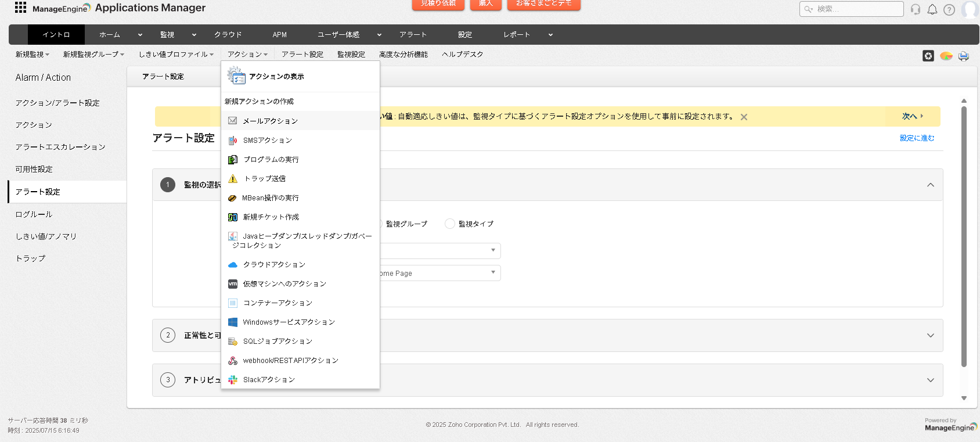This screenshot has height=442, width=980.
Task: Click the コンテナーアクション icon
Action: tap(233, 303)
